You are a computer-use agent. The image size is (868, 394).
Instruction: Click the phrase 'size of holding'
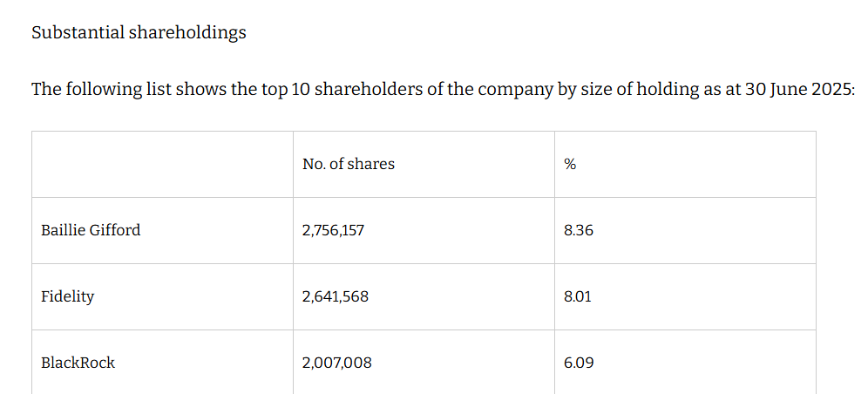[639, 89]
